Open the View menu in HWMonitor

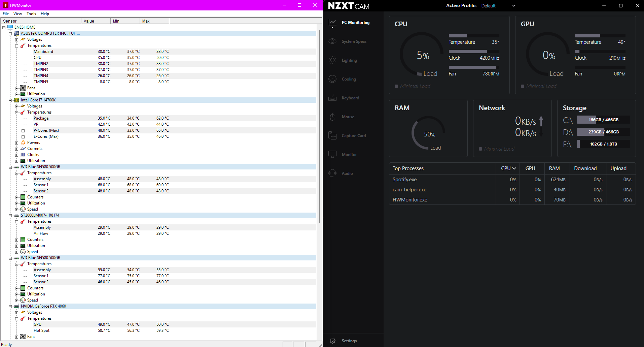point(17,14)
